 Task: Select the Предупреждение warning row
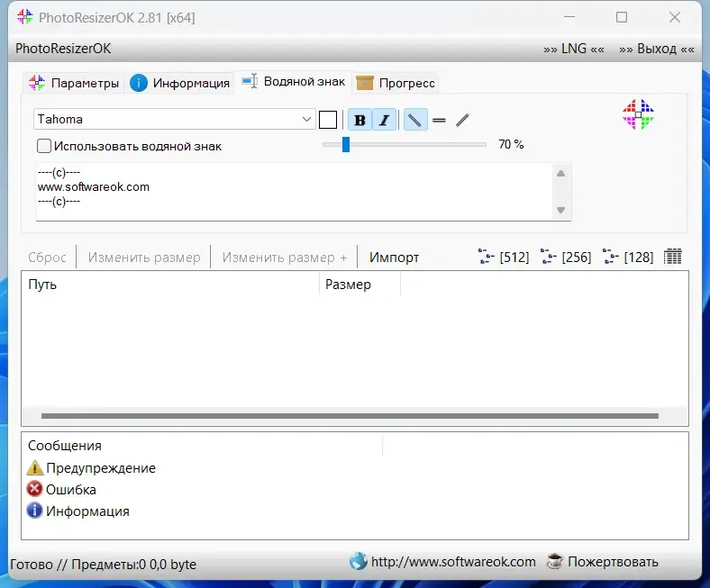tap(92, 467)
